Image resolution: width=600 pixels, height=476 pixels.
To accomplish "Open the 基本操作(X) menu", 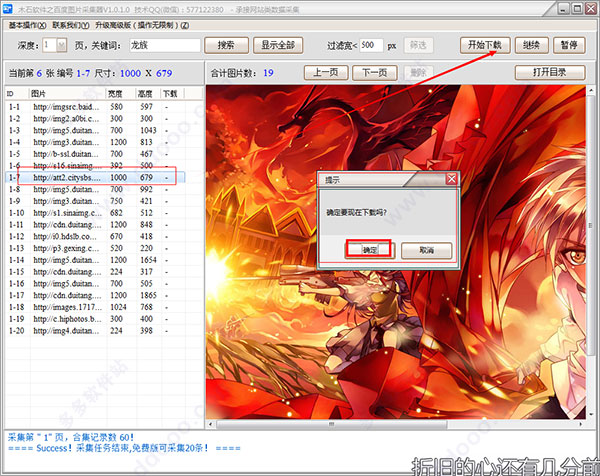I will click(x=27, y=25).
